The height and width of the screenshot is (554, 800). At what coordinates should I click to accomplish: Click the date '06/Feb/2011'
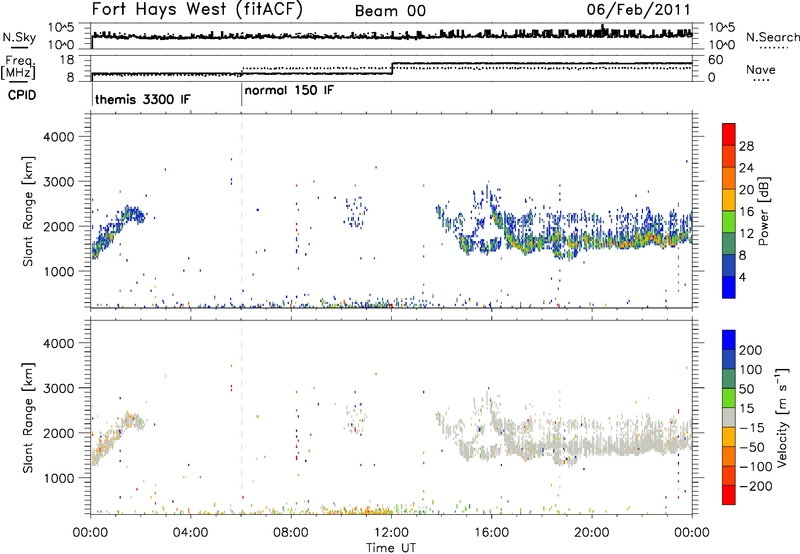coord(638,10)
